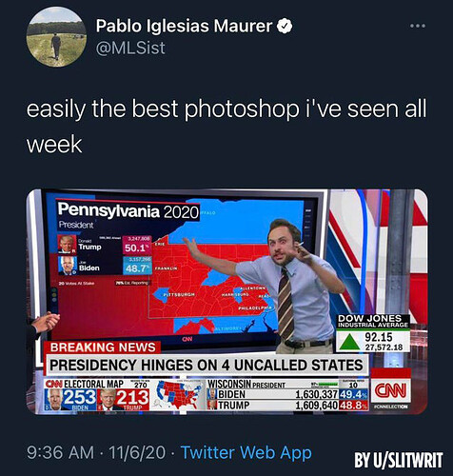Open the embedded CNN election image
Image resolution: width=453 pixels, height=476 pixels.
226,302
